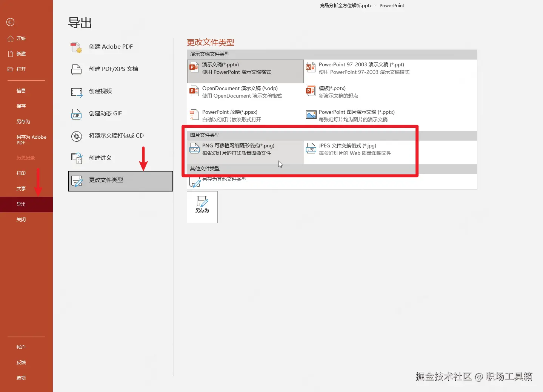The image size is (543, 392).
Task: Open 帐户 settings
Action: (x=26, y=347)
